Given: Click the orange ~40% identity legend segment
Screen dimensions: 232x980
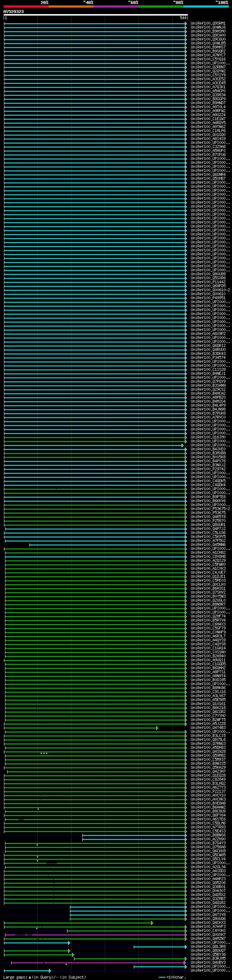Looking at the screenshot, I should click(x=71, y=7).
